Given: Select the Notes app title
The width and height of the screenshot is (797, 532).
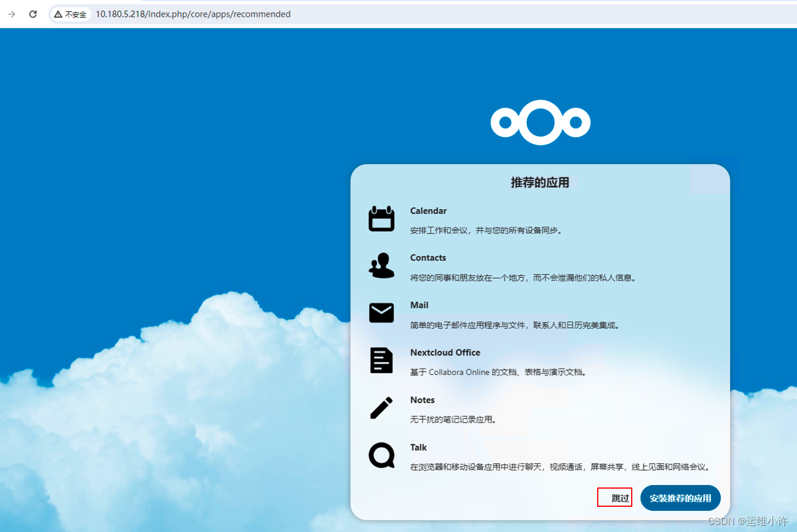Looking at the screenshot, I should (423, 400).
